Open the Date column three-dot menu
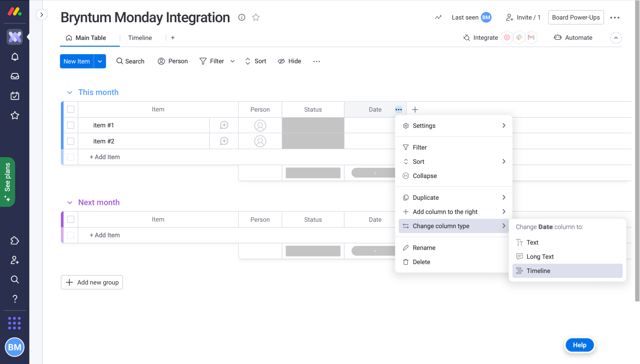Image resolution: width=640 pixels, height=364 pixels. (x=398, y=110)
